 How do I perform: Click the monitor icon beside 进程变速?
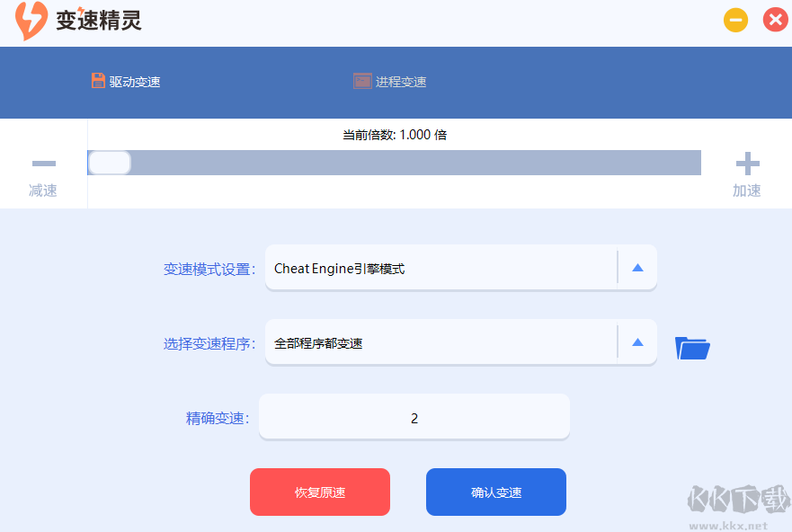361,80
